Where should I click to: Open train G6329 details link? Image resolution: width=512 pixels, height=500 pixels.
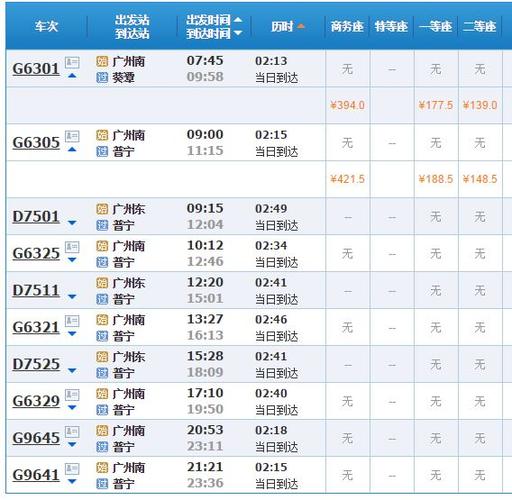(x=36, y=401)
